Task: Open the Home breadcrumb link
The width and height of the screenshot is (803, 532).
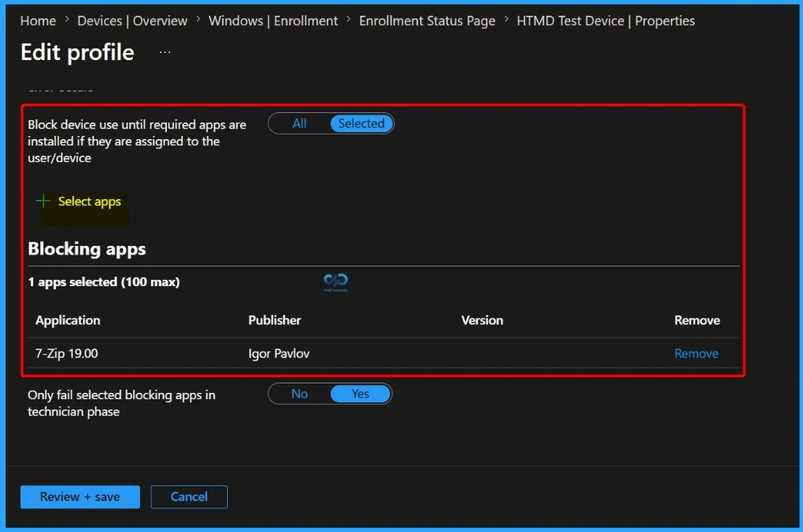Action: coord(38,21)
